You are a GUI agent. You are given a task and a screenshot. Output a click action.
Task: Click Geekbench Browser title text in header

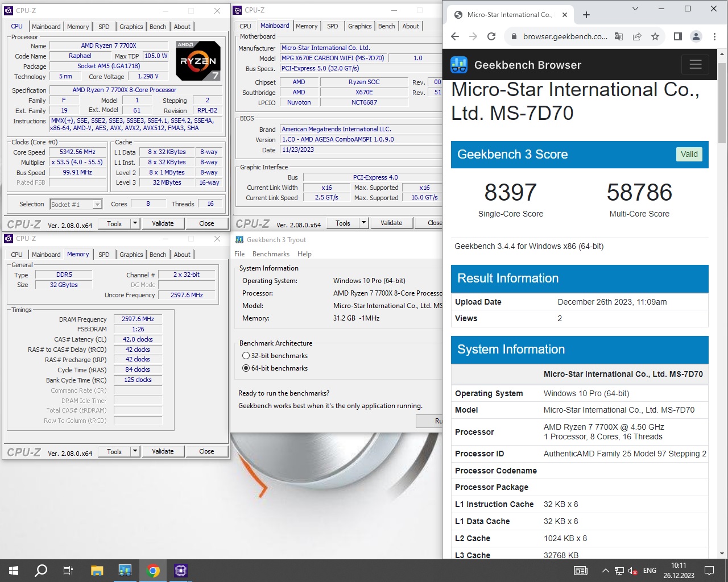pyautogui.click(x=527, y=65)
